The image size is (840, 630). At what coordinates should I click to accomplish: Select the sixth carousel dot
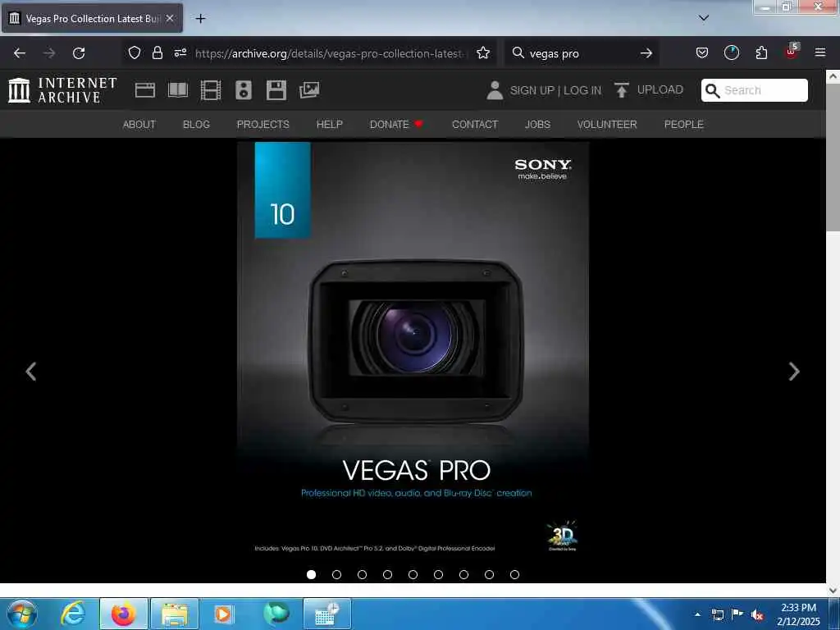click(x=438, y=574)
